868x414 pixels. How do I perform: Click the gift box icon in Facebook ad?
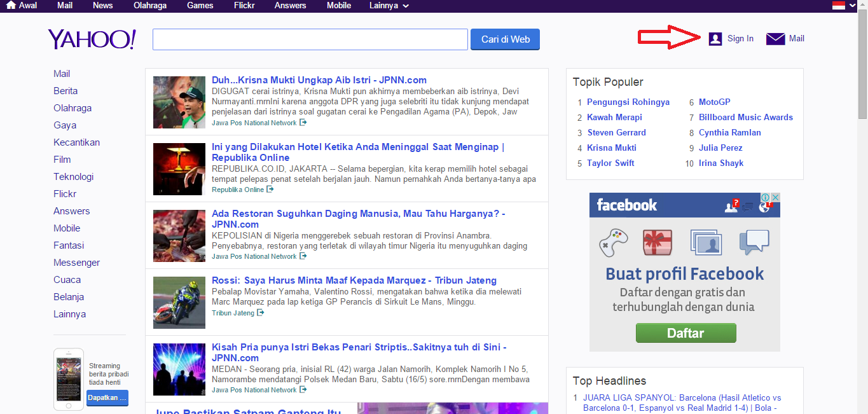pos(658,242)
